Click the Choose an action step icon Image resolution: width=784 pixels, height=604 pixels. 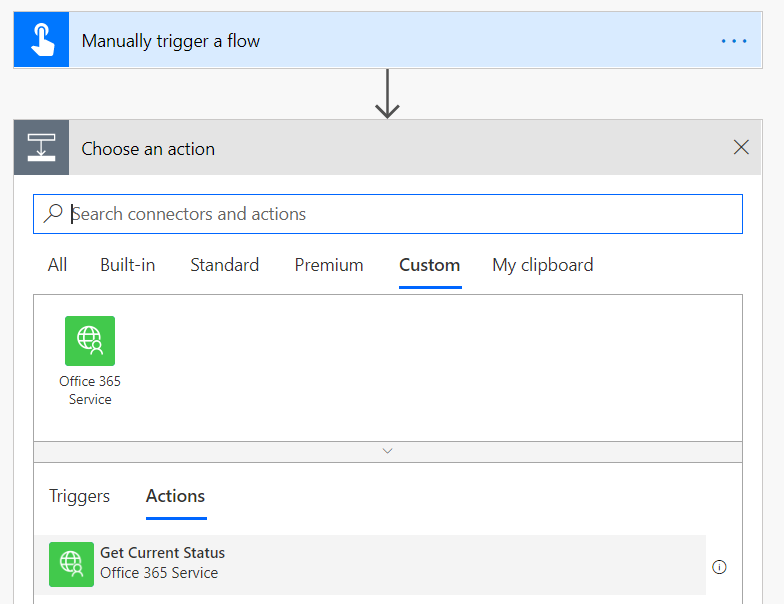coord(42,148)
